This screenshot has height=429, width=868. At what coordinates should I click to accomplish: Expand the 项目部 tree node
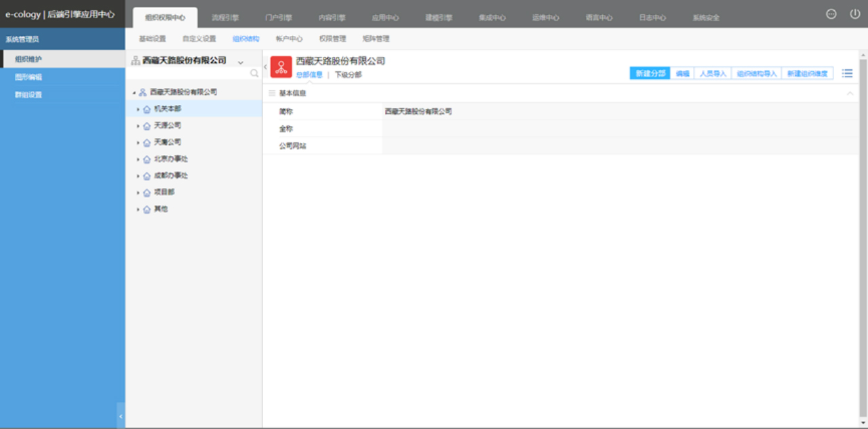tap(138, 192)
